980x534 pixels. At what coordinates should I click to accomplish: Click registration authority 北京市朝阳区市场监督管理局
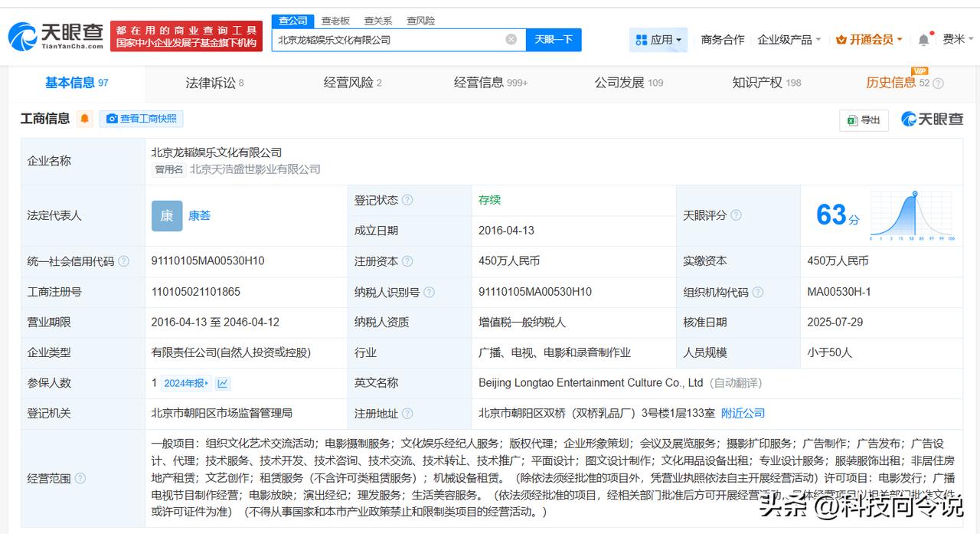click(222, 413)
